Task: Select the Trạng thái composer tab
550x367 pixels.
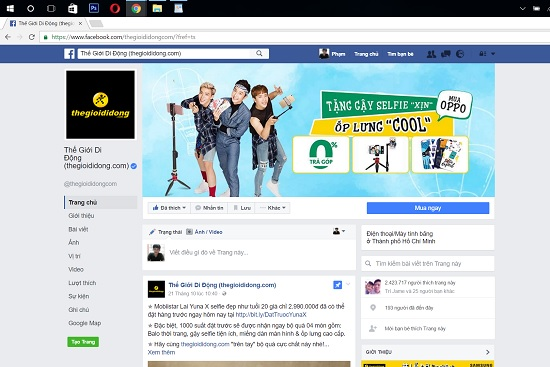Action: point(166,232)
